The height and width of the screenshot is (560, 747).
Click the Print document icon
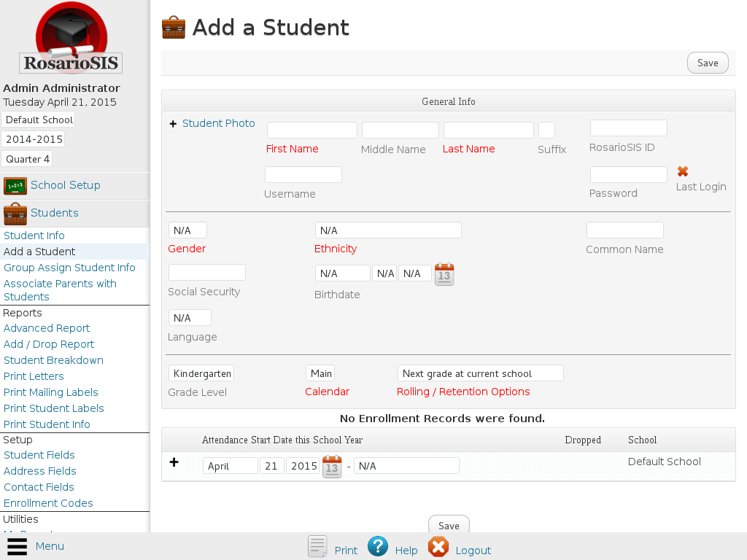tap(317, 546)
